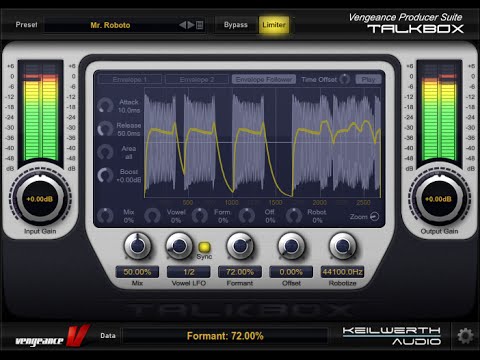Click the Mix 50.00% value field

point(137,272)
